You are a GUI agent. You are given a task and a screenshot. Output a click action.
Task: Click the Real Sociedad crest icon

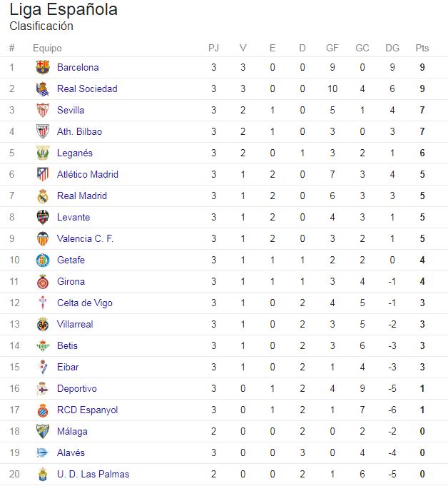tap(43, 89)
